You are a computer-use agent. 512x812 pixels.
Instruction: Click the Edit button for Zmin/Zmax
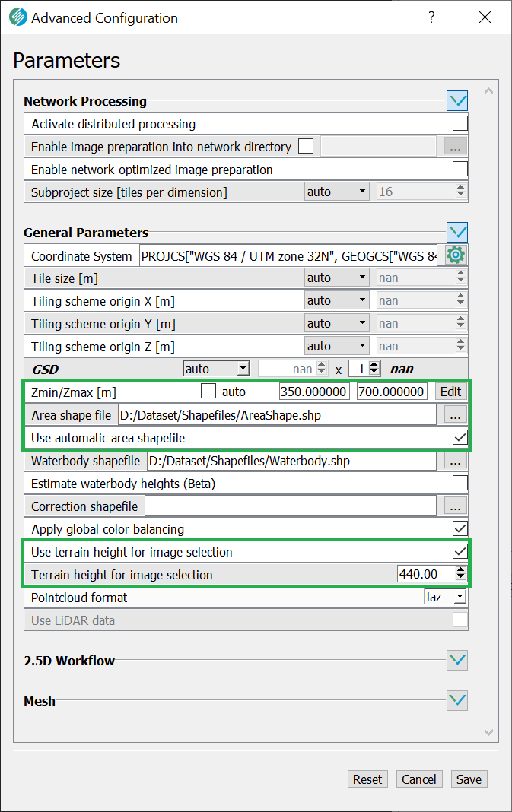point(450,392)
